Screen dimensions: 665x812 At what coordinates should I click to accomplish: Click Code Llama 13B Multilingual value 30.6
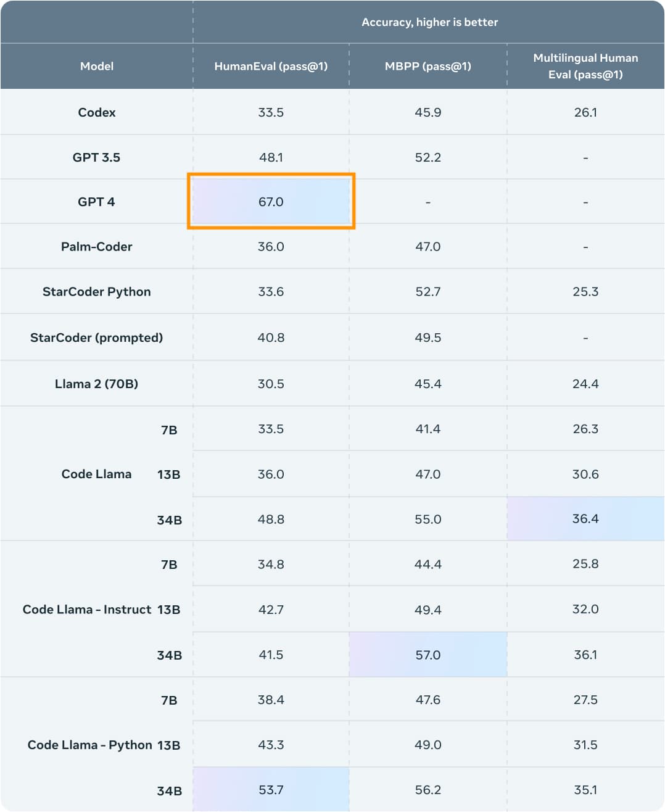click(x=585, y=474)
